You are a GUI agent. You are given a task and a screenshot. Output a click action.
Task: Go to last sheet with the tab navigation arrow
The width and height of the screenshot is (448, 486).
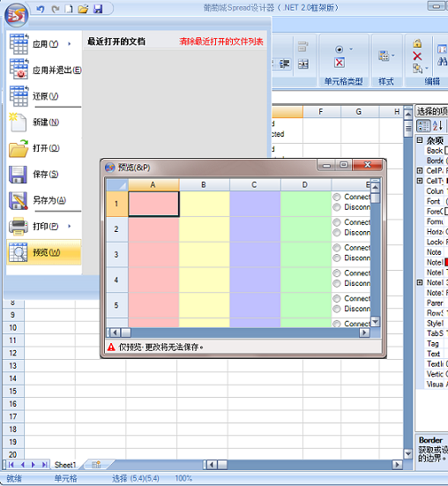coord(45,465)
